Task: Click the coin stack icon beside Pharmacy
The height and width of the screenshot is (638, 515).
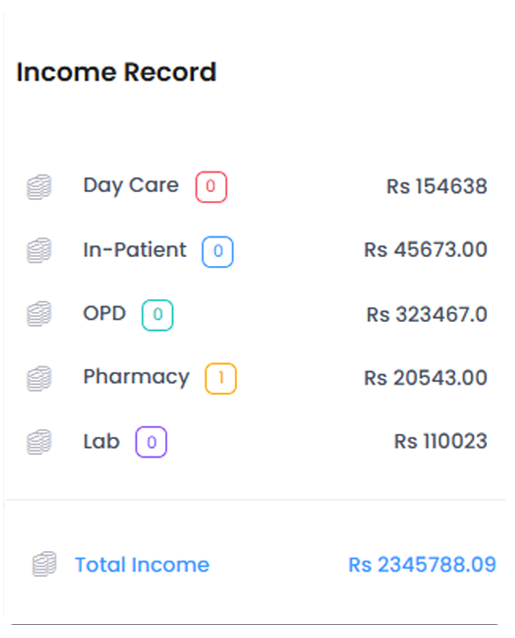Action: click(x=39, y=378)
